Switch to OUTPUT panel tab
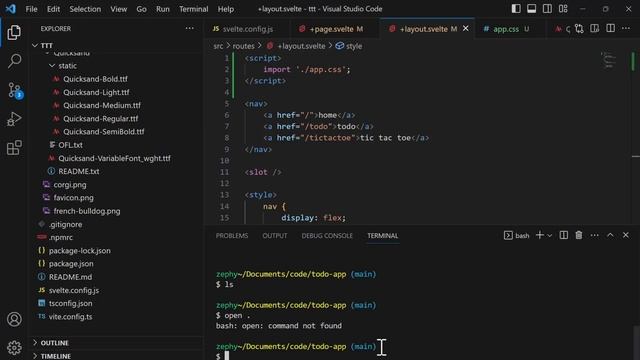Viewport: 640px width, 360px height. click(x=275, y=236)
